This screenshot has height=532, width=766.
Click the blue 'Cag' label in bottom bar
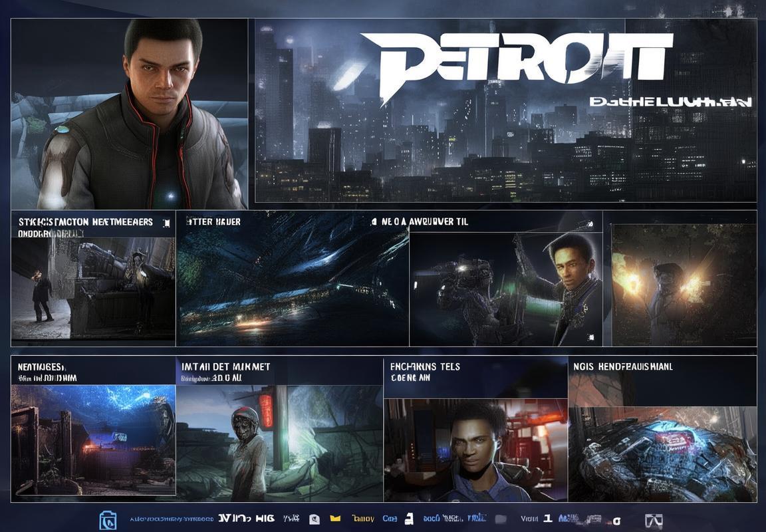tap(390, 519)
